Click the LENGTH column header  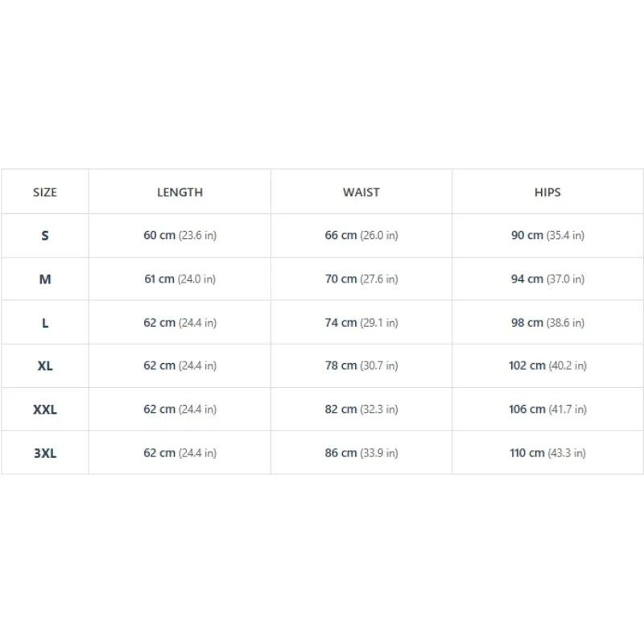coord(180,192)
